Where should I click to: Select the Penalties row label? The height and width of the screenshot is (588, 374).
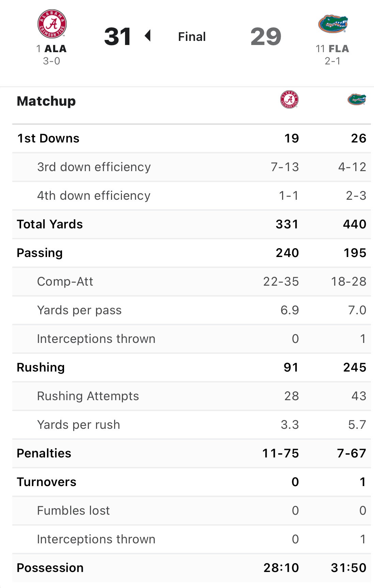coord(44,453)
